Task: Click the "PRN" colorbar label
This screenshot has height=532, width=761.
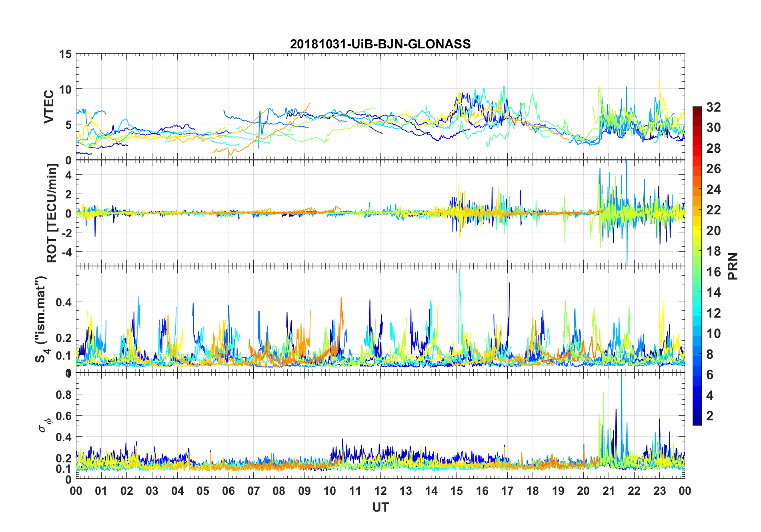Action: pos(733,266)
